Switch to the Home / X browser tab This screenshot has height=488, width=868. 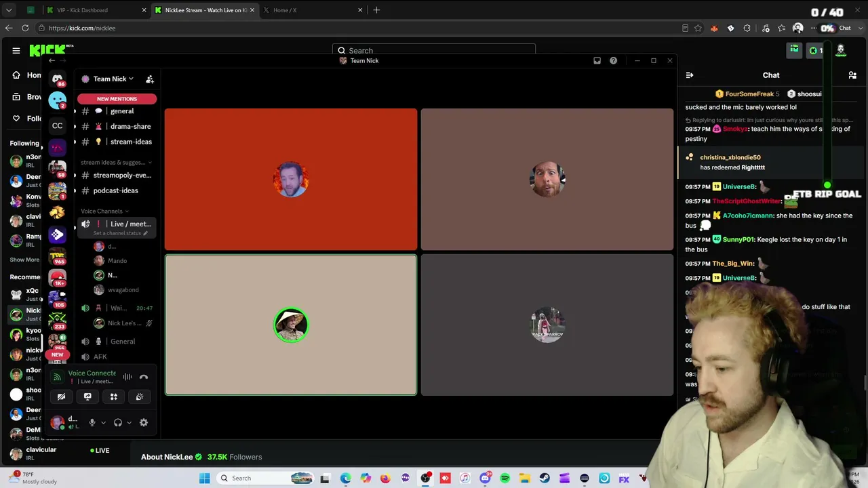tap(312, 10)
